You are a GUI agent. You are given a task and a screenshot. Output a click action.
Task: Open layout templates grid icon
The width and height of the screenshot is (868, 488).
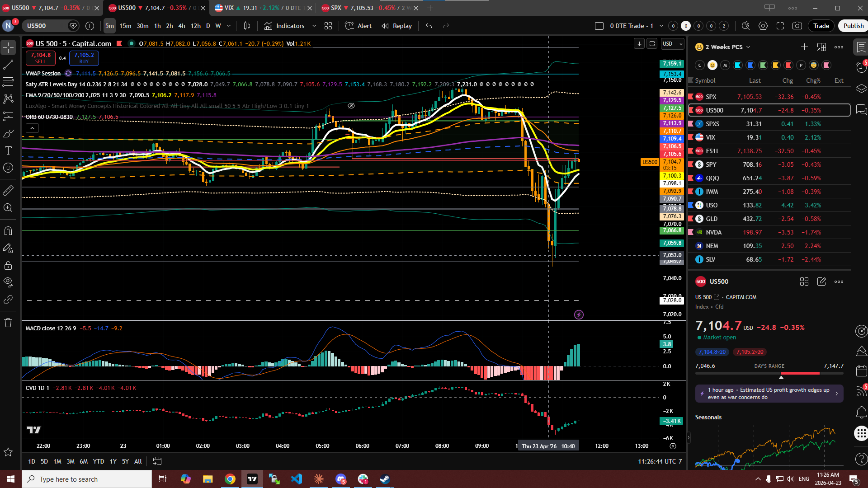(x=328, y=26)
